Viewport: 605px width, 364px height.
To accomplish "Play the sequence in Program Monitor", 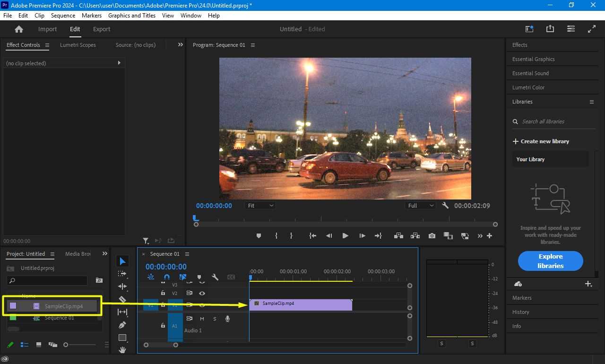I will coord(345,235).
